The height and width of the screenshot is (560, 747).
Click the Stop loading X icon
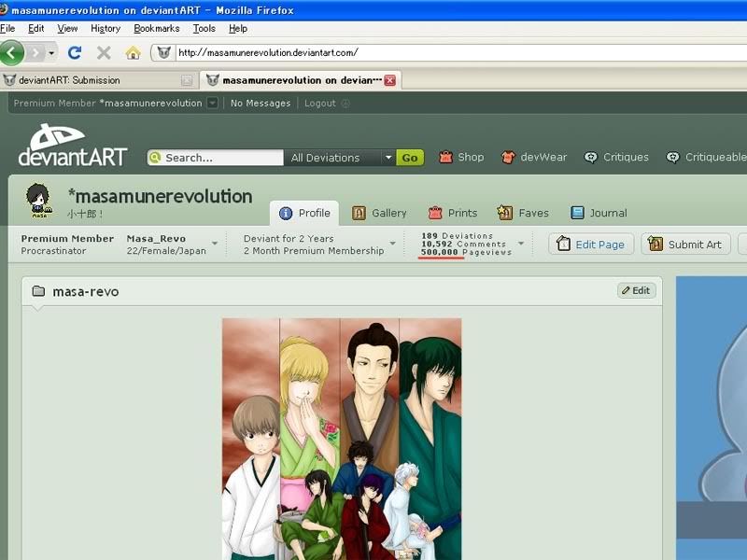pos(104,52)
